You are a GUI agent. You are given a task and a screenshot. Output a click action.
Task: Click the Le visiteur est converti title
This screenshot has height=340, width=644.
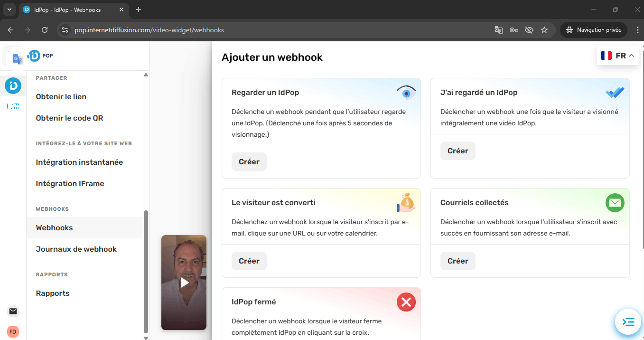coord(273,202)
